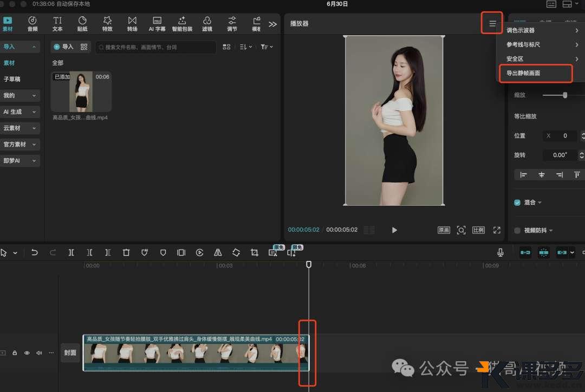Toggle auto-snap in the timeline toolbar

click(x=544, y=252)
